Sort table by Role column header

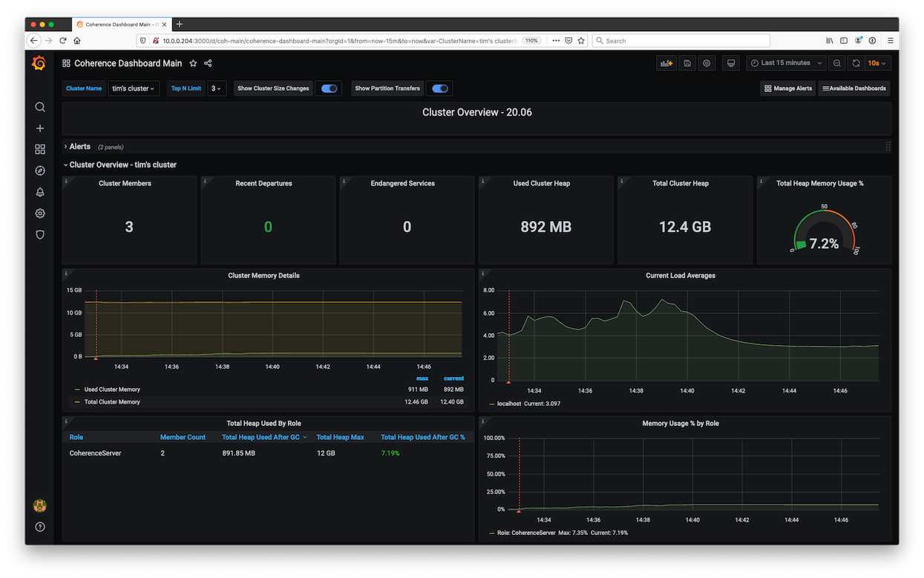[76, 437]
